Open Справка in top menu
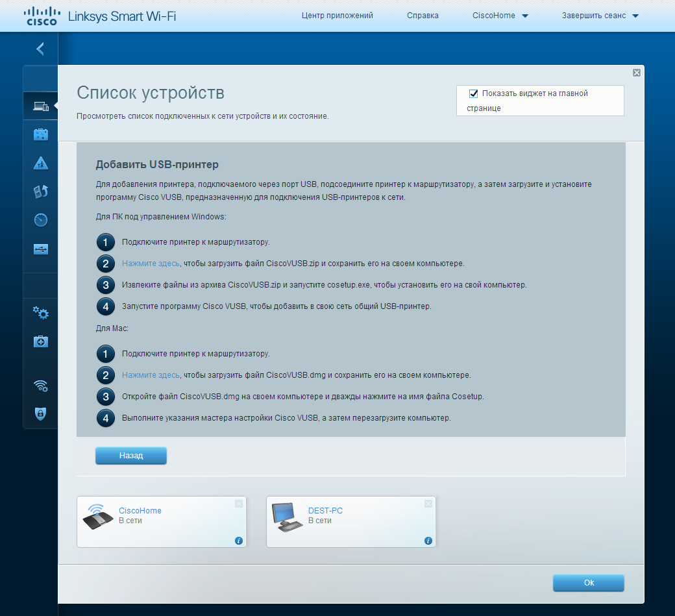Screen dimensions: 675x616 (423, 16)
